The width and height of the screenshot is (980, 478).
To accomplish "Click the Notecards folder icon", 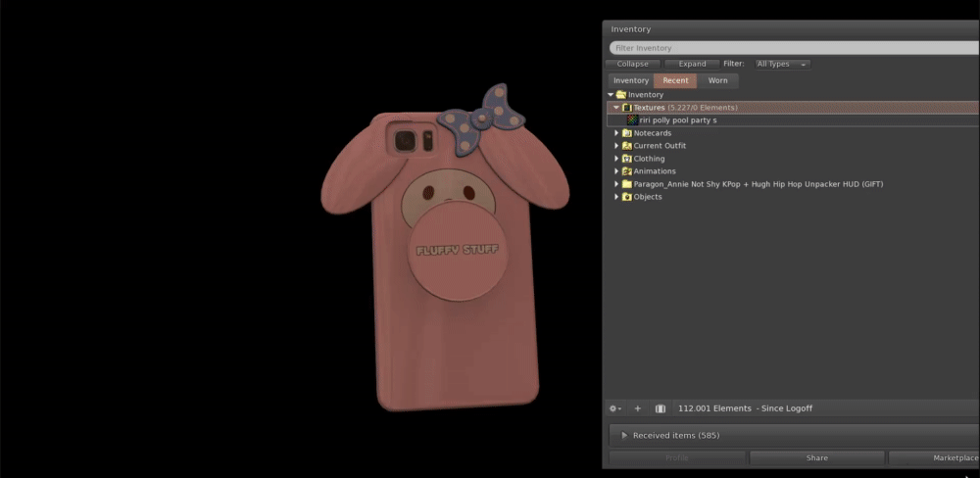I will click(x=627, y=133).
